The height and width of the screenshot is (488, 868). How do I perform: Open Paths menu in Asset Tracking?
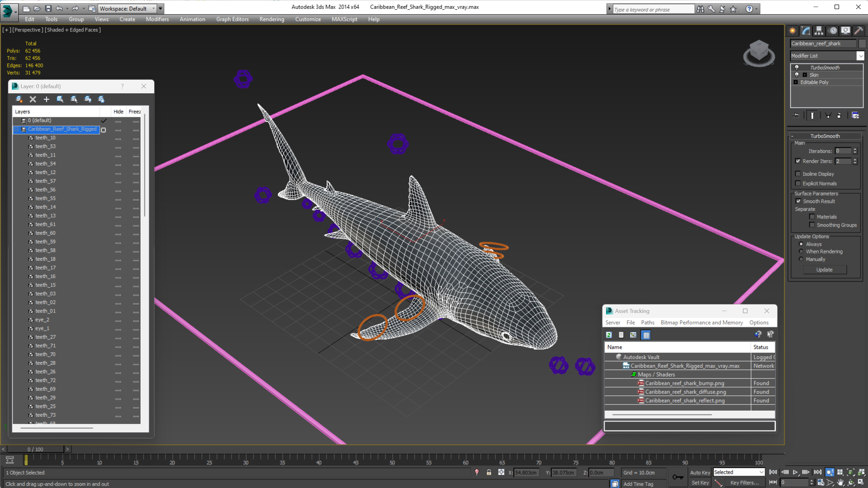[x=647, y=322]
